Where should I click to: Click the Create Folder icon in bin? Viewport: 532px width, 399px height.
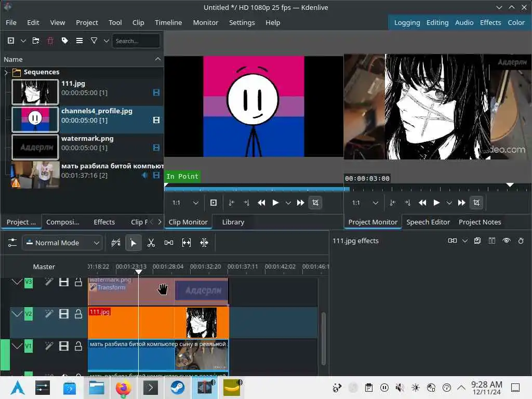(x=36, y=41)
